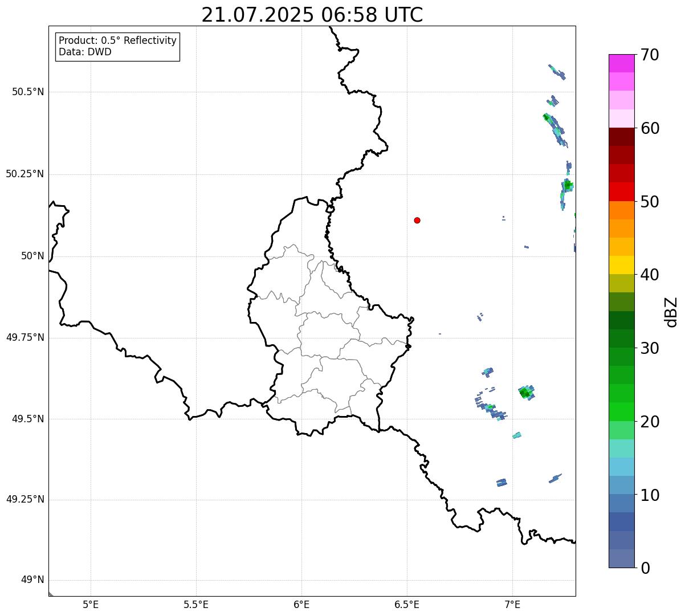Click the colorbar tick value 30
685x616 pixels.
[x=650, y=348]
